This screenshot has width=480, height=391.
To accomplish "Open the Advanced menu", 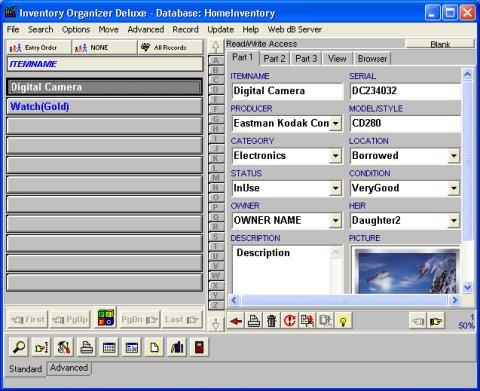I will tap(146, 29).
